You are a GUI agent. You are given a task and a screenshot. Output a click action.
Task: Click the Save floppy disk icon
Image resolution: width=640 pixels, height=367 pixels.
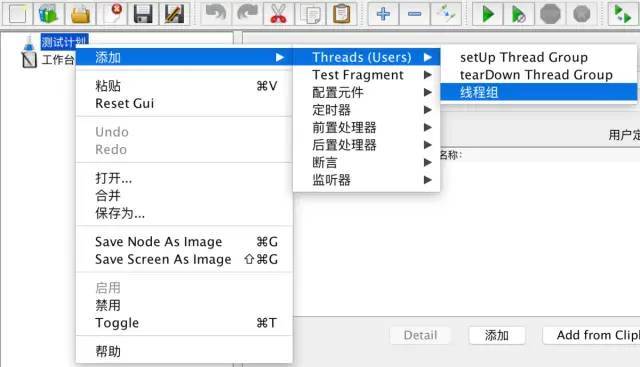(x=143, y=14)
